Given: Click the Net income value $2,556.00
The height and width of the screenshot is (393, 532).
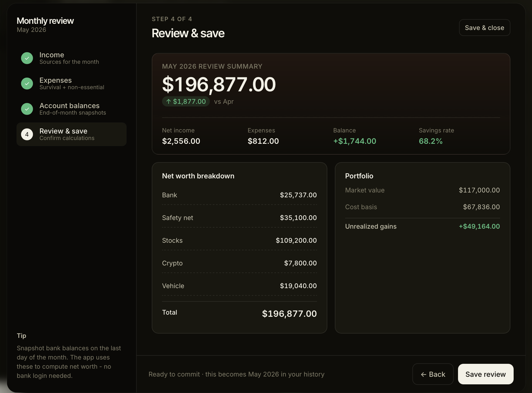Looking at the screenshot, I should [x=181, y=141].
